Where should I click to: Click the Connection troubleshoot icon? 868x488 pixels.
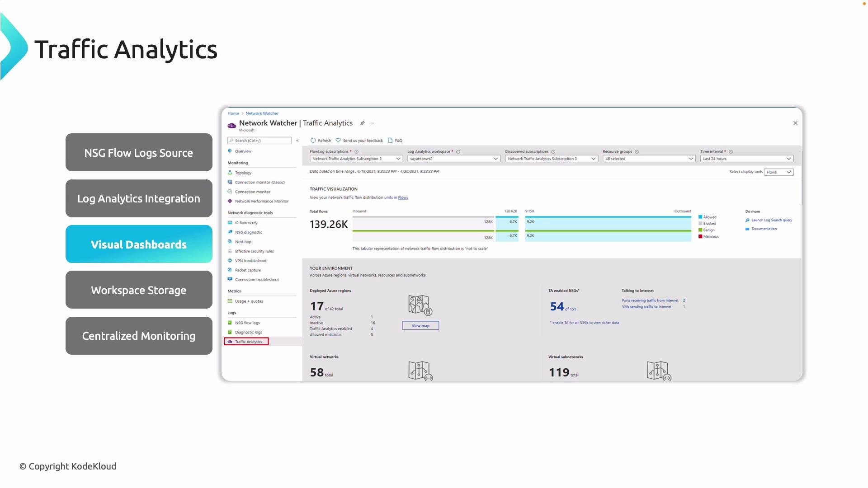click(230, 280)
